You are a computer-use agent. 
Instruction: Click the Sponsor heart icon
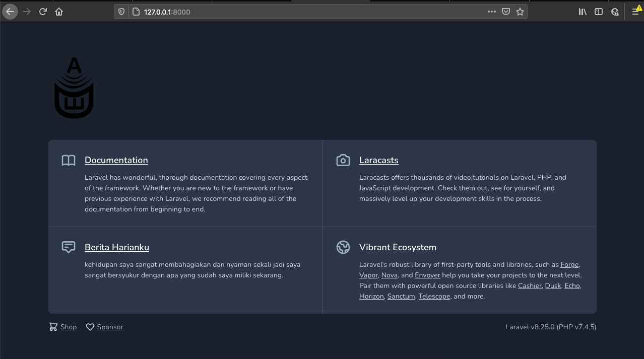tap(90, 327)
